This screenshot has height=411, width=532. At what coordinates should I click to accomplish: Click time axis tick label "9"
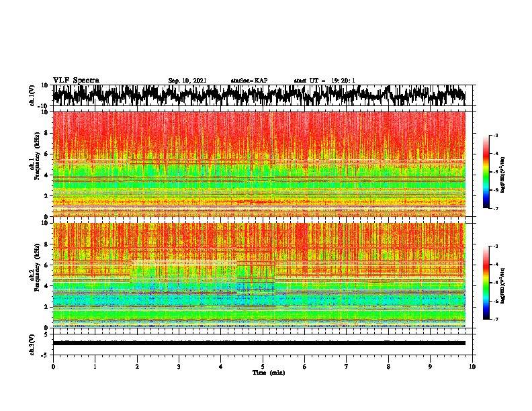(x=430, y=367)
